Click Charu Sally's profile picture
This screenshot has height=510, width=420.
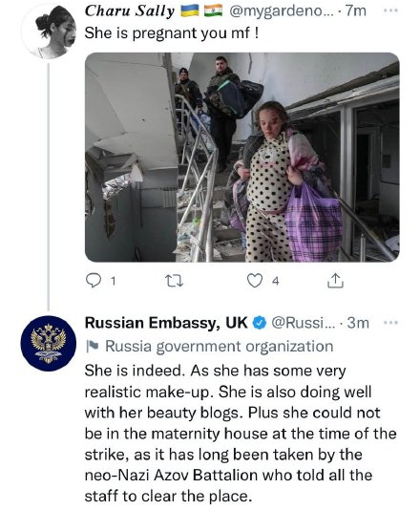[x=49, y=32]
